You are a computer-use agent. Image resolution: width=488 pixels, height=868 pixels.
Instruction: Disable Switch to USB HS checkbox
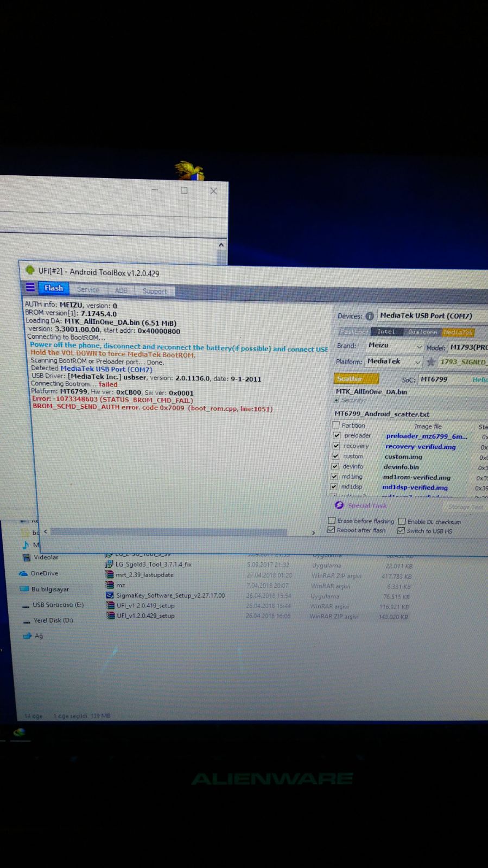coord(401,530)
